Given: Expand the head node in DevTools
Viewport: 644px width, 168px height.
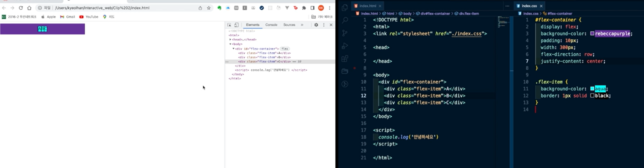Looking at the screenshot, I should tap(230, 40).
